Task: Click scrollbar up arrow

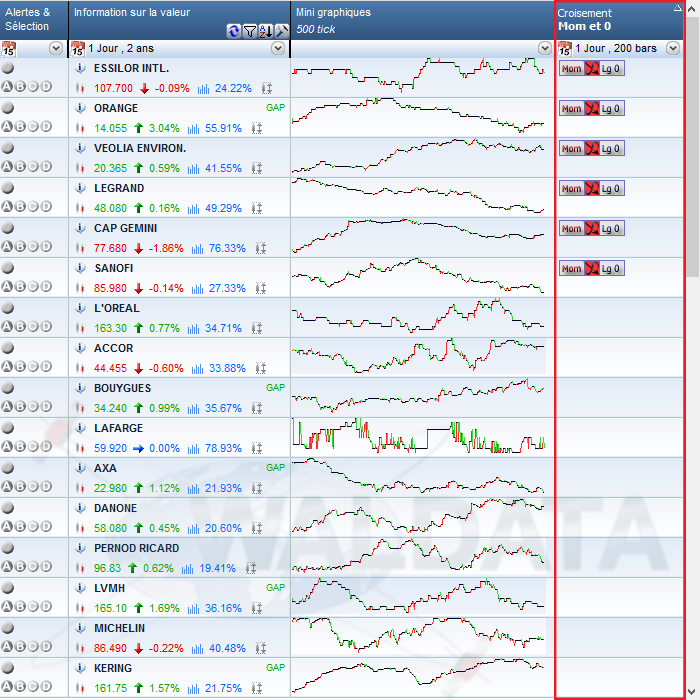Action: (693, 8)
